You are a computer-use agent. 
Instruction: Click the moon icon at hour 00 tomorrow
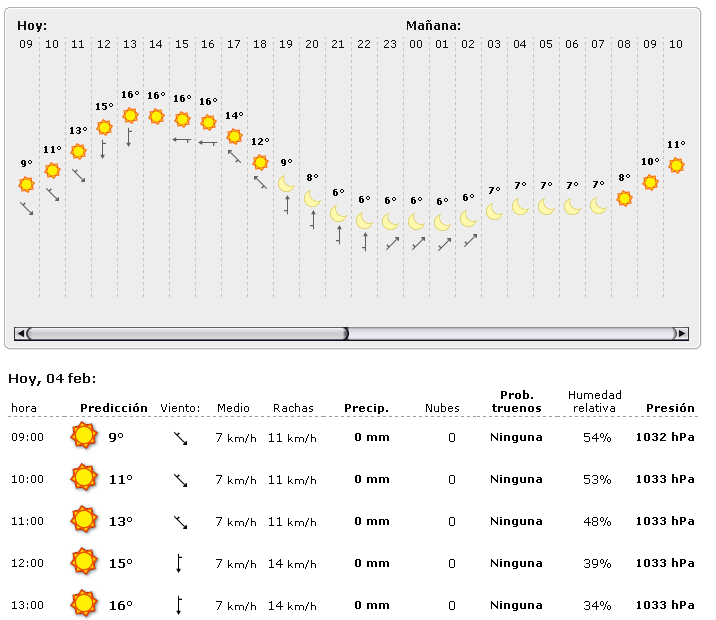coord(416,221)
